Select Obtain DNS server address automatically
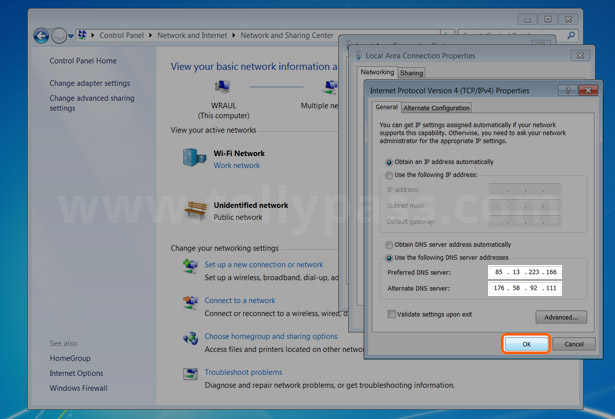Viewport: 615px width, 419px height. 448,245
